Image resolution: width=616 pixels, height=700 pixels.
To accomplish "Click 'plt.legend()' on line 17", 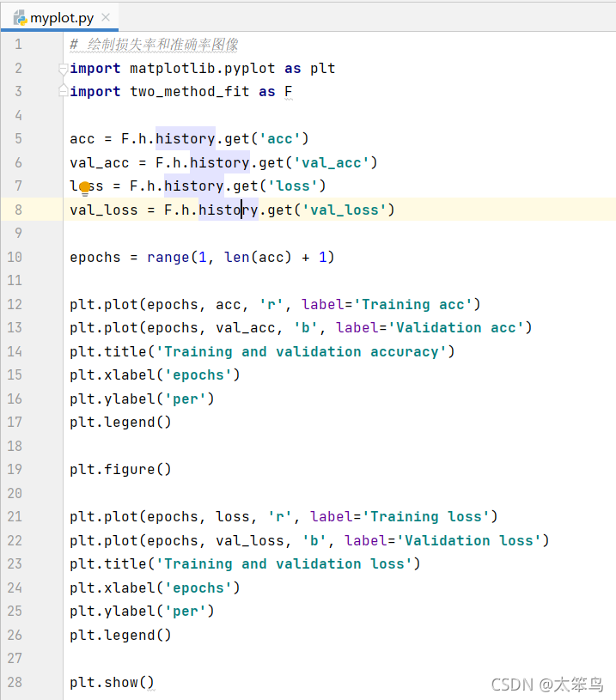I will click(x=120, y=423).
